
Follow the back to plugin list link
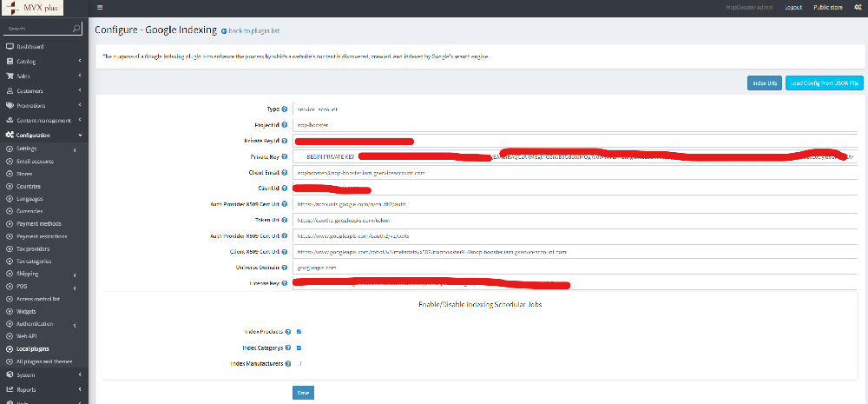(x=253, y=31)
